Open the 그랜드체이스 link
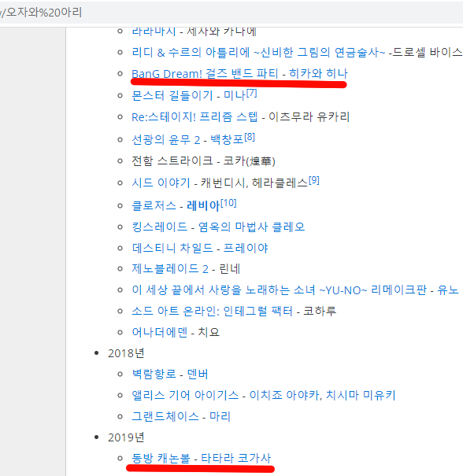 point(165,417)
